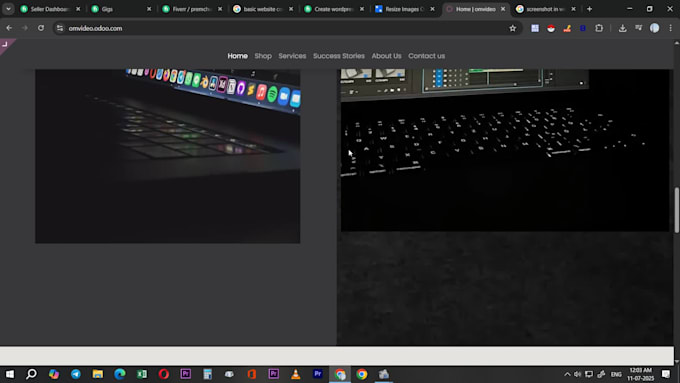Open the tab search dropdown arrow
Viewport: 680px width, 383px height.
pos(8,9)
